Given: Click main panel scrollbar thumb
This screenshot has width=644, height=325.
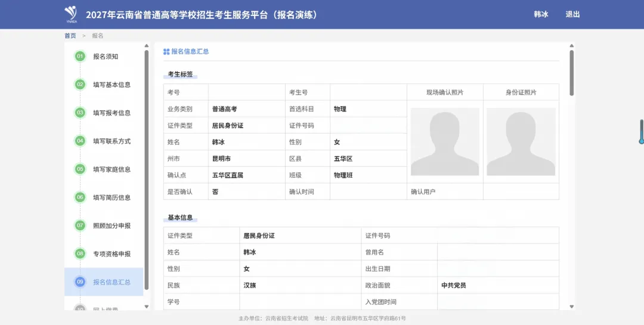Looking at the screenshot, I should 571,73.
